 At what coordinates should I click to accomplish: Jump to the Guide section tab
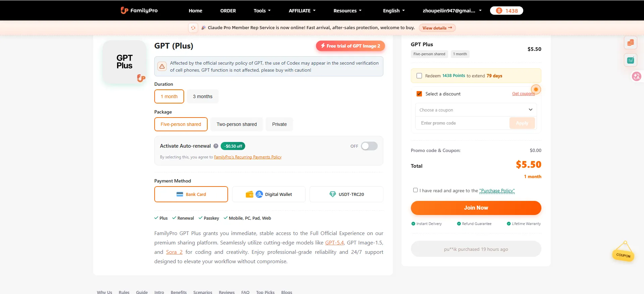coord(142,292)
